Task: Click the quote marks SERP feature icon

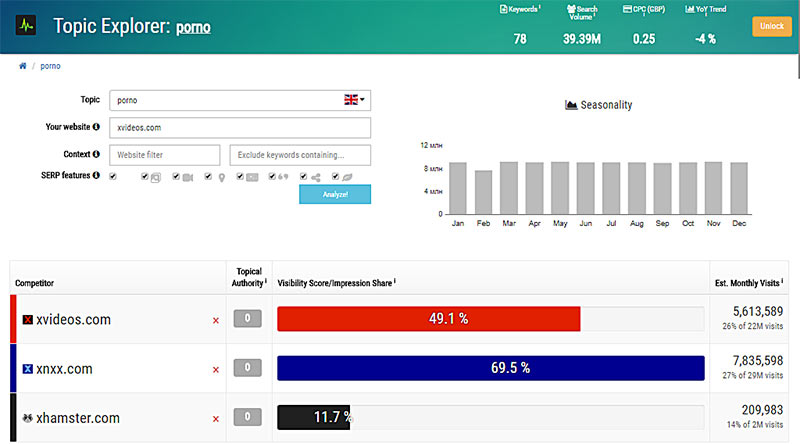Action: 283,177
